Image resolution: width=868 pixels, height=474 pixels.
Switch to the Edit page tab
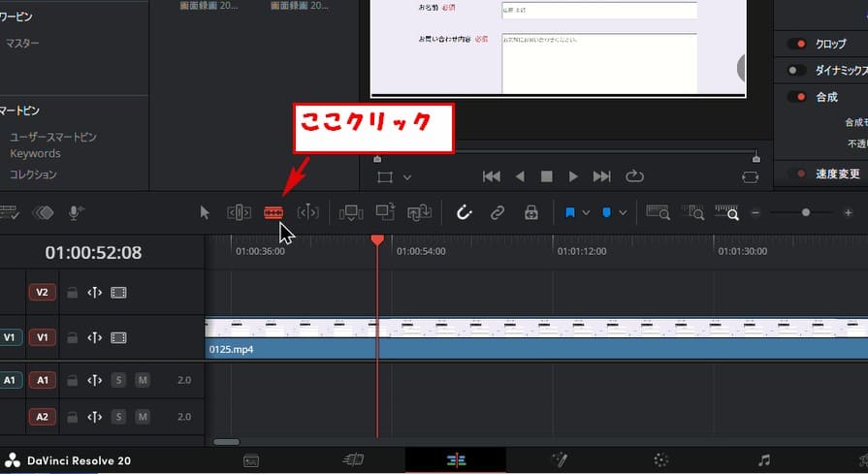pos(455,460)
